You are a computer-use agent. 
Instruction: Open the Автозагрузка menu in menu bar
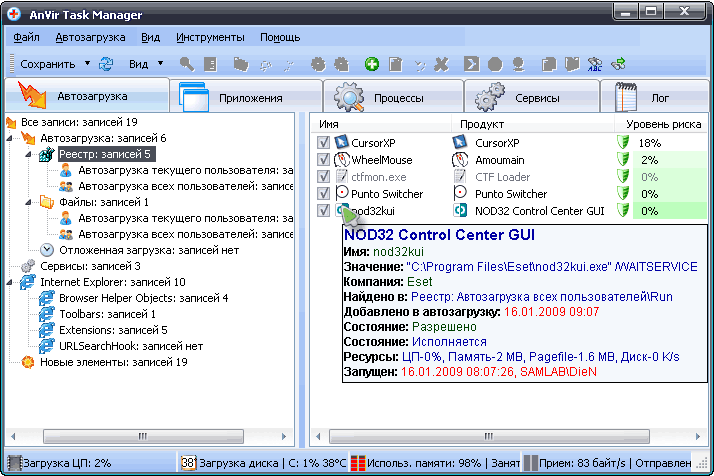click(90, 37)
